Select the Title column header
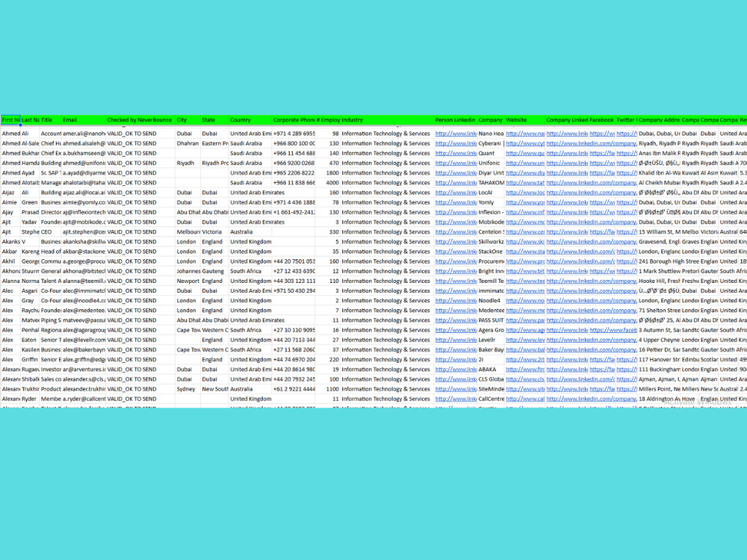747x560 pixels. 51,120
